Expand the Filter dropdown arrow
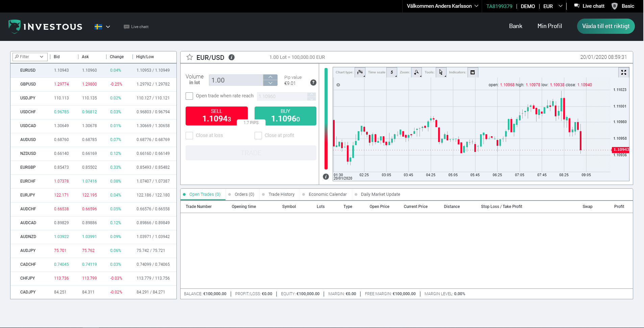Image resolution: width=644 pixels, height=328 pixels. pyautogui.click(x=42, y=57)
